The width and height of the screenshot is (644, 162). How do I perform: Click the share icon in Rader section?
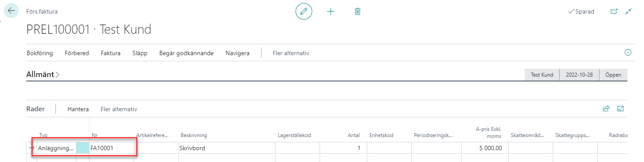606,109
